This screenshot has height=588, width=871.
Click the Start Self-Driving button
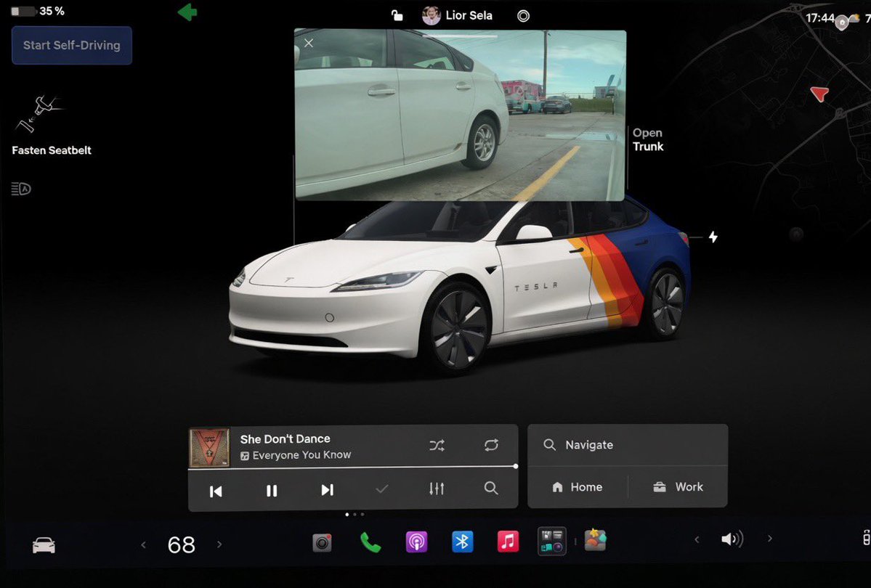[72, 45]
